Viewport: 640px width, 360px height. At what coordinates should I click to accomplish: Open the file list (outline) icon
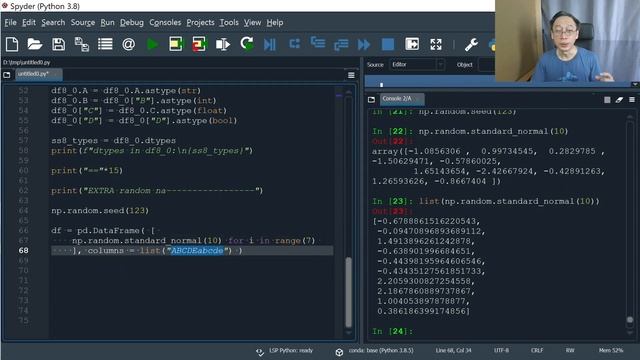click(105, 44)
